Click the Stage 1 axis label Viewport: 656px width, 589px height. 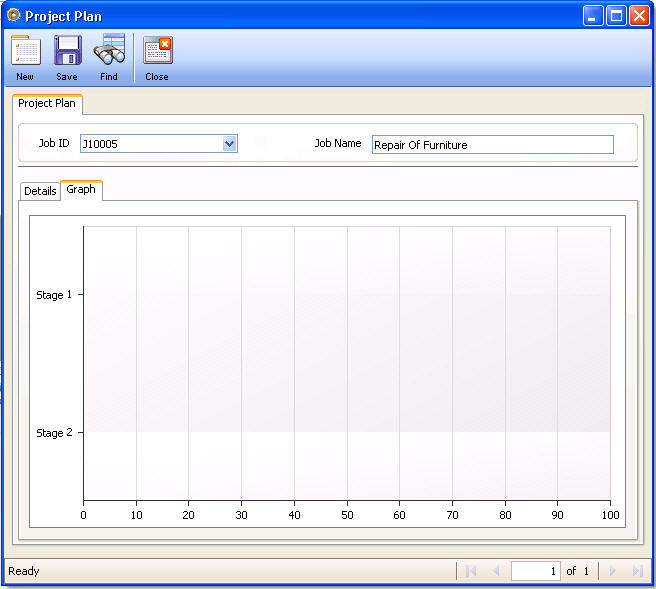tap(54, 295)
